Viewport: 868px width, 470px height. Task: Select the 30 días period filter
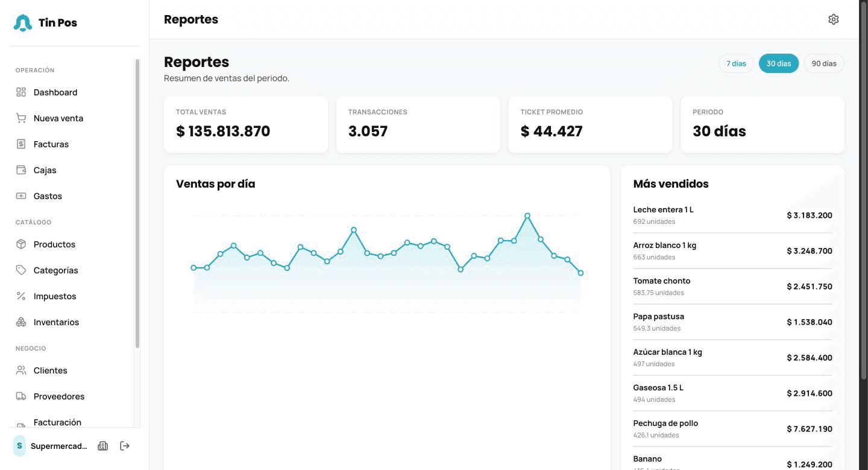click(779, 63)
